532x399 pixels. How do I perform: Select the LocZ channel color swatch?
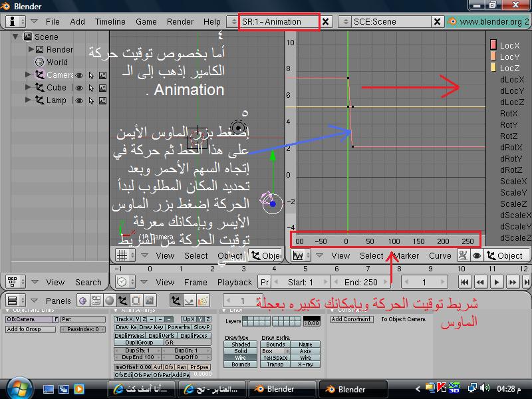click(493, 68)
